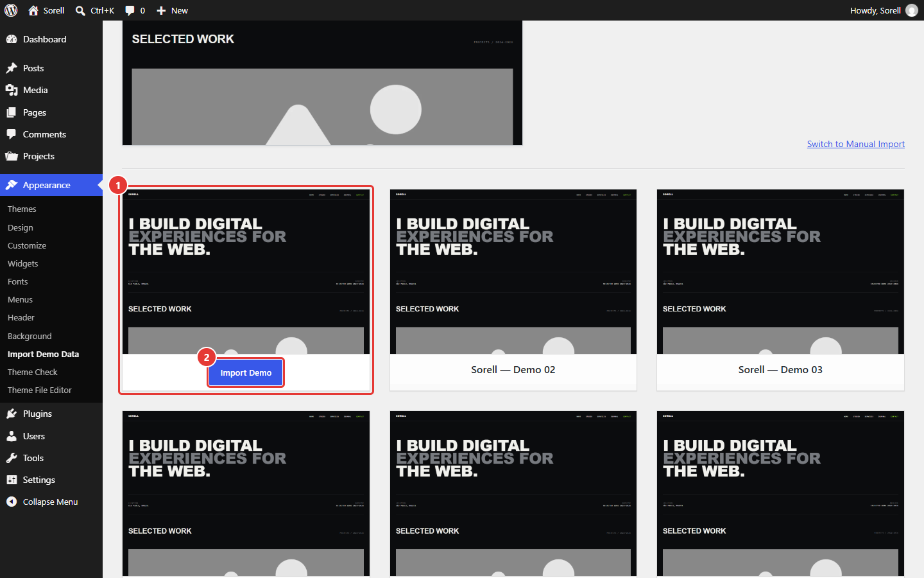Open Theme Check submenu item
The height and width of the screenshot is (578, 924).
33,372
